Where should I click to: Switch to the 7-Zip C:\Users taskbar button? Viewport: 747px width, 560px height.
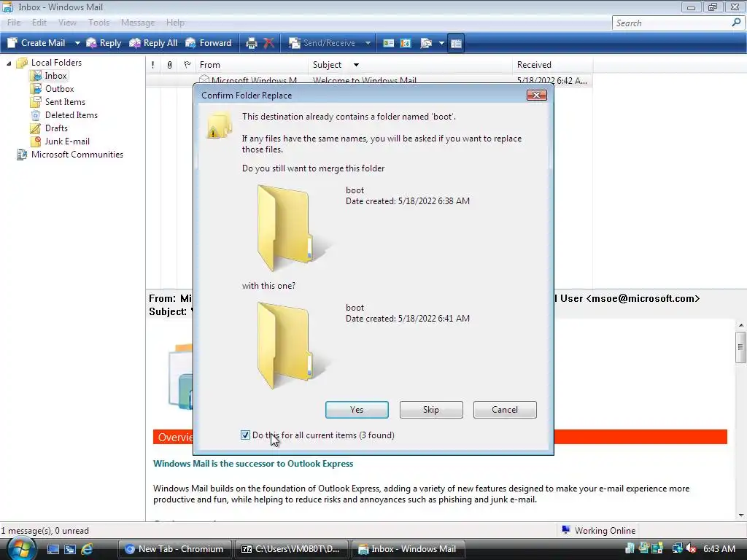291,549
